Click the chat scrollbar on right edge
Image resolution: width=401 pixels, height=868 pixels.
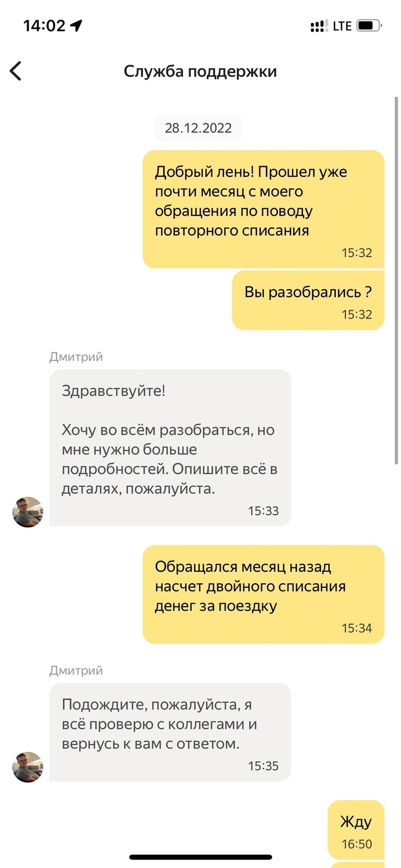(x=396, y=281)
